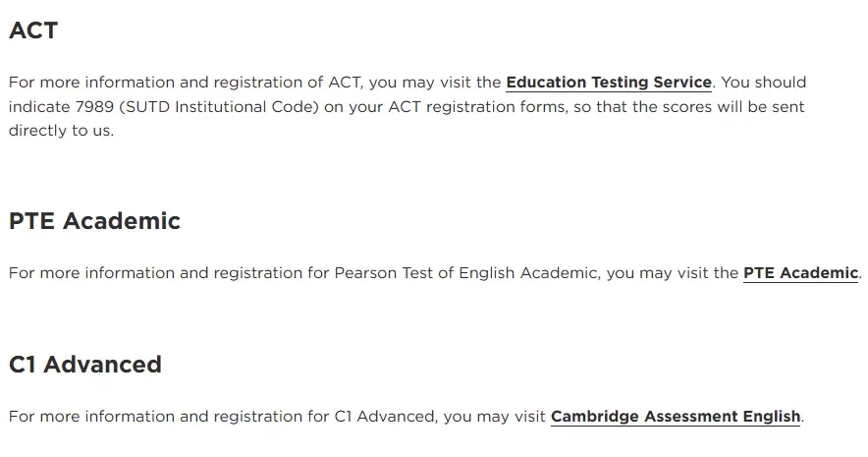Click the ACT section heading
Screen dimensions: 868x457
pyautogui.click(x=33, y=30)
